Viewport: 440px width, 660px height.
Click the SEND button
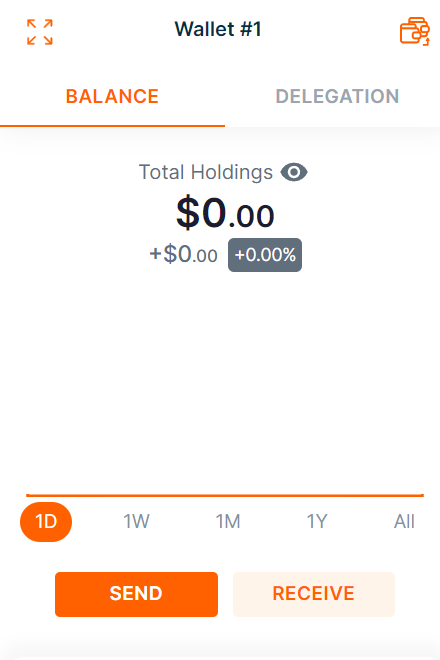136,594
